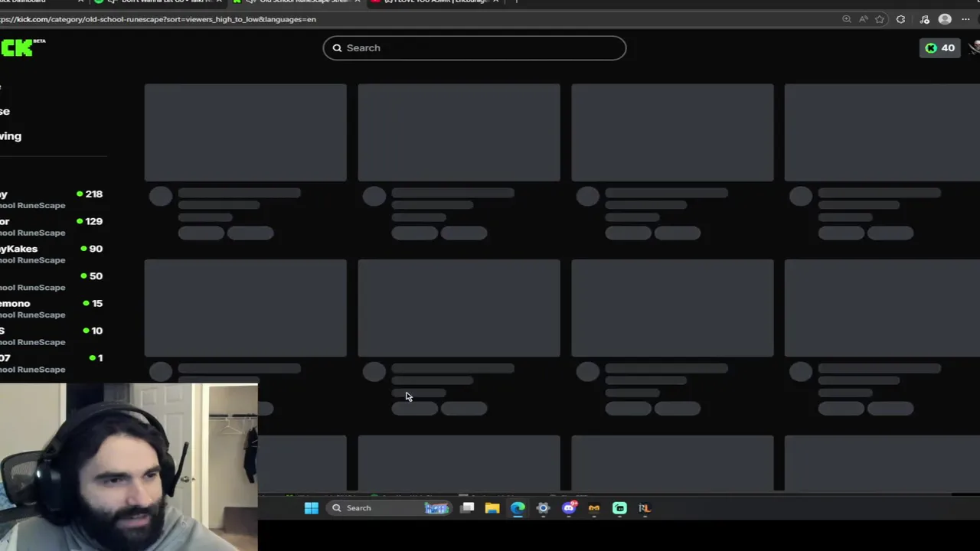Open Discord from the taskbar
The image size is (980, 551).
[569, 508]
